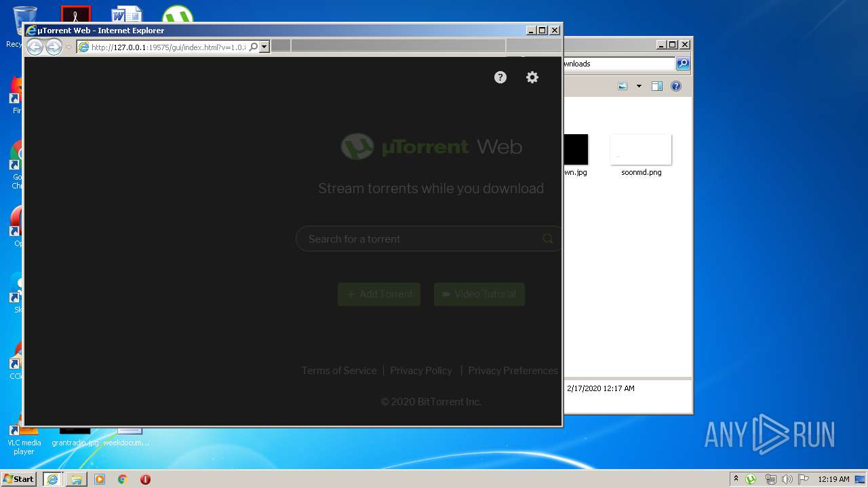Image resolution: width=868 pixels, height=488 pixels.
Task: Maximize the background Explorer window
Action: coord(672,45)
